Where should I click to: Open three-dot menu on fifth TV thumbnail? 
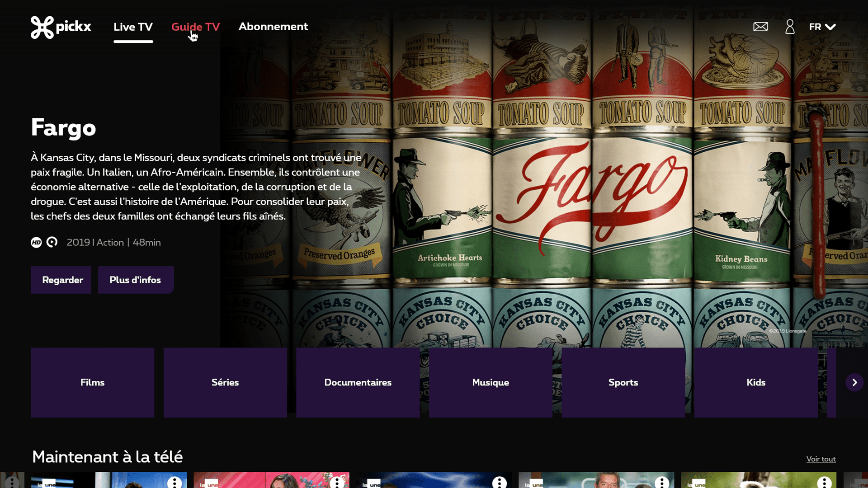pos(824,482)
